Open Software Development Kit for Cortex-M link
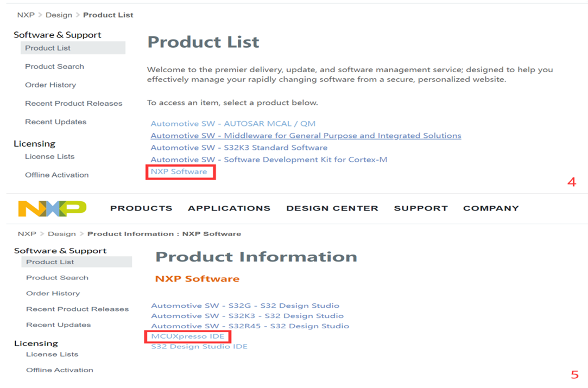This screenshot has width=588, height=388. [269, 160]
